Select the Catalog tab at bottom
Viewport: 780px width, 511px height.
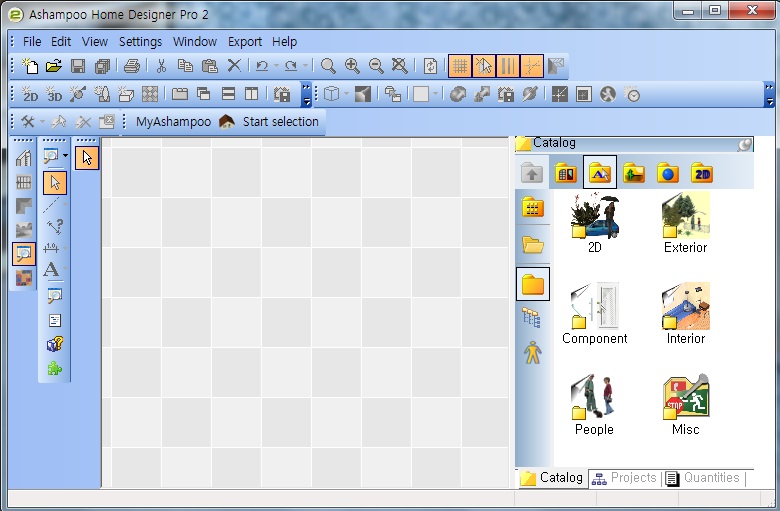coord(552,478)
